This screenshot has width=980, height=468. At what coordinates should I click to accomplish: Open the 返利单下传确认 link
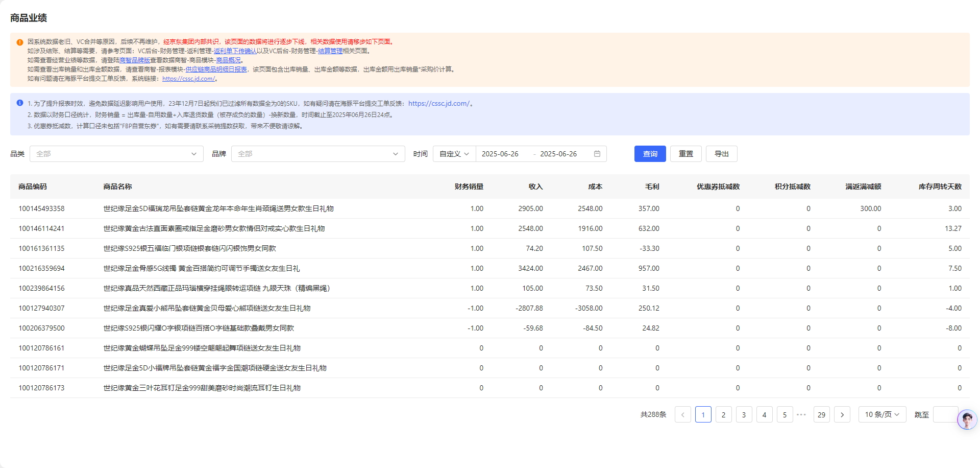coord(235,51)
